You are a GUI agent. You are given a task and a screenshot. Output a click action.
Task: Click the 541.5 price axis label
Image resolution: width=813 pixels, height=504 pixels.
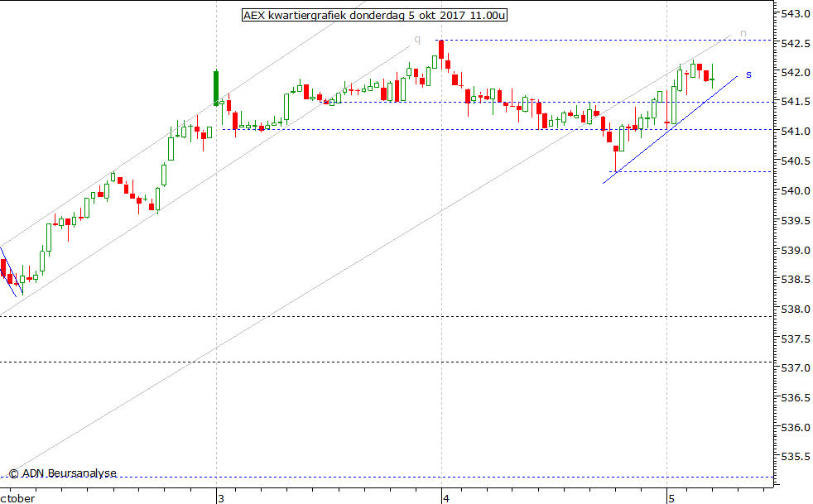(796, 102)
